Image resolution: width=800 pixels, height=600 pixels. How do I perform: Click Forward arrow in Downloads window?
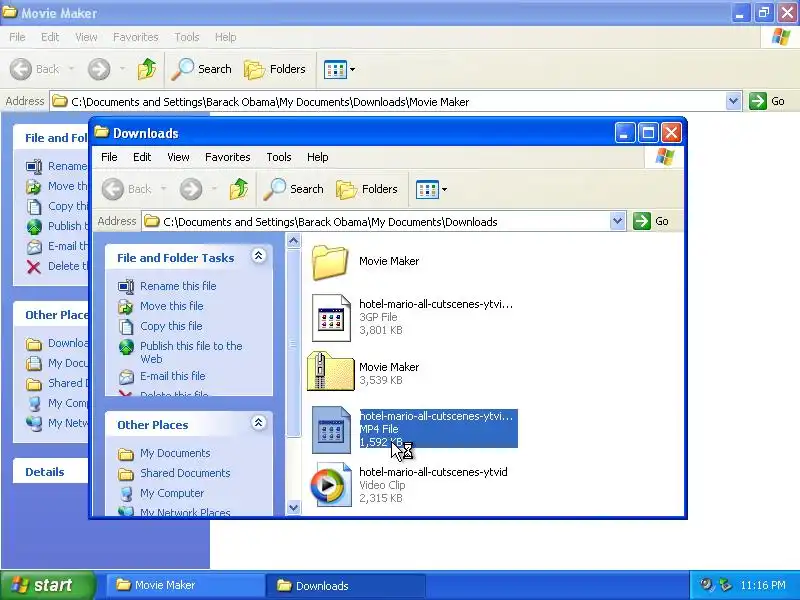(191, 189)
